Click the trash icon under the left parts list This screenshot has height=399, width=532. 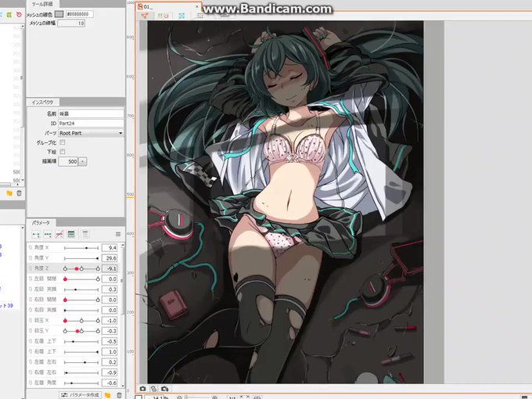coord(20,193)
